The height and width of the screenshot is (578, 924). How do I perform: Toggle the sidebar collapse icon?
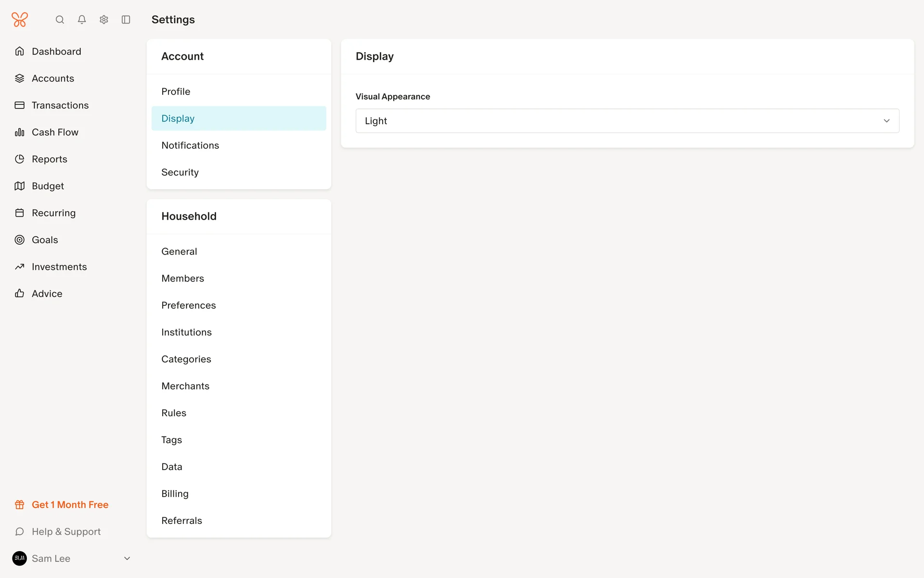(126, 20)
